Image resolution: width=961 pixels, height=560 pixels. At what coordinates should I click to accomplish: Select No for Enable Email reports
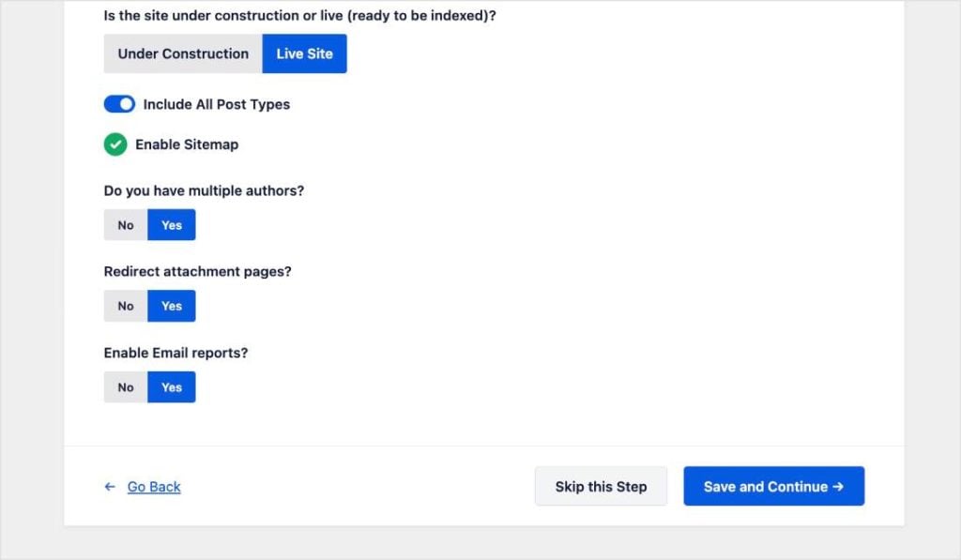(x=125, y=386)
